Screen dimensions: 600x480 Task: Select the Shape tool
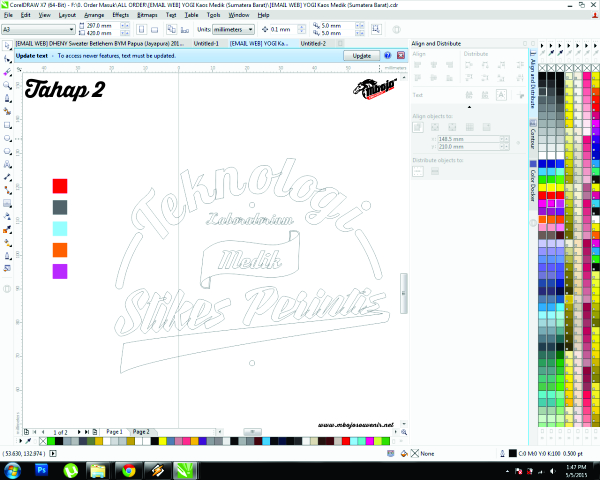tap(7, 59)
